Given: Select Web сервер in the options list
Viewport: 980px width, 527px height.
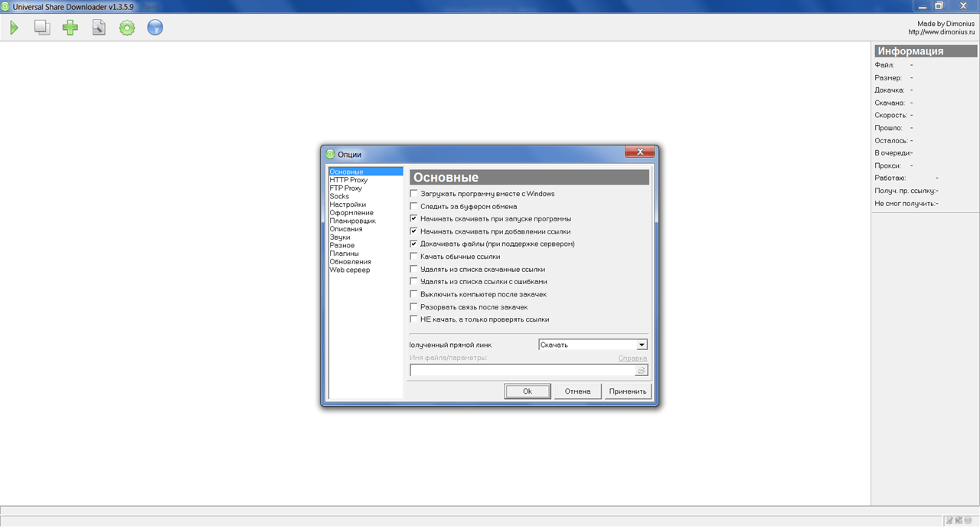Looking at the screenshot, I should [x=349, y=270].
